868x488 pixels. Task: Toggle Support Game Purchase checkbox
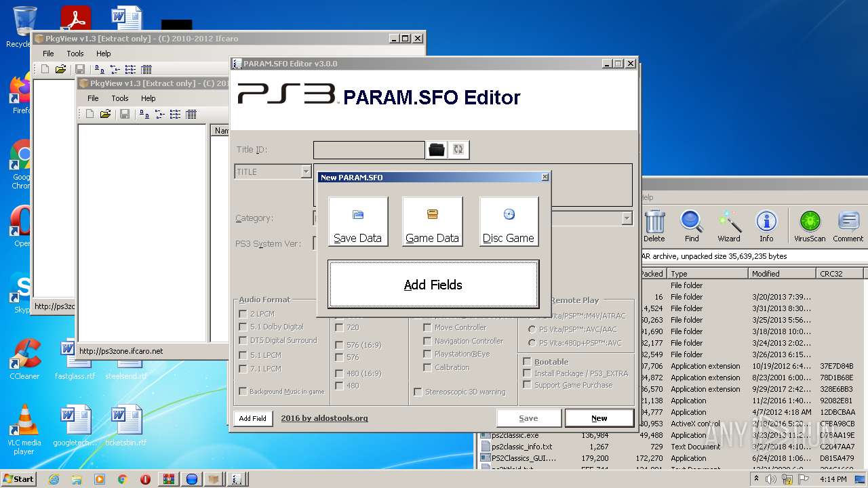click(x=527, y=385)
